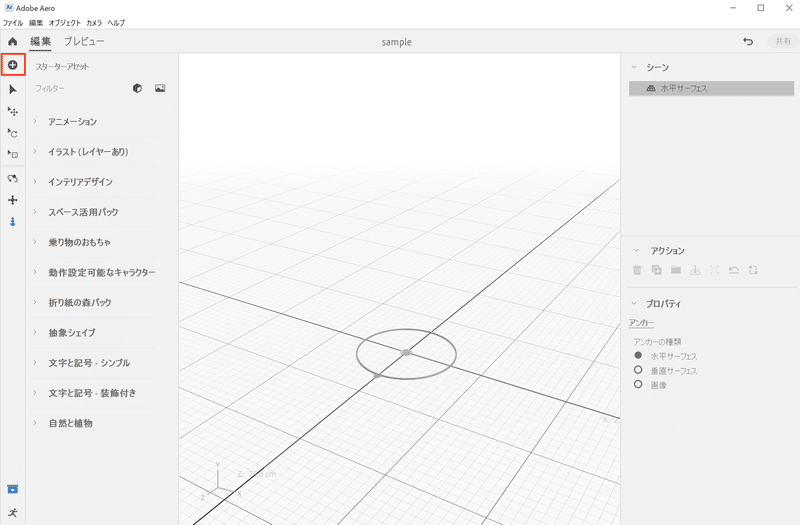Image resolution: width=800 pixels, height=525 pixels.
Task: Click the fifth action icon after the download arrow
Action: [714, 270]
